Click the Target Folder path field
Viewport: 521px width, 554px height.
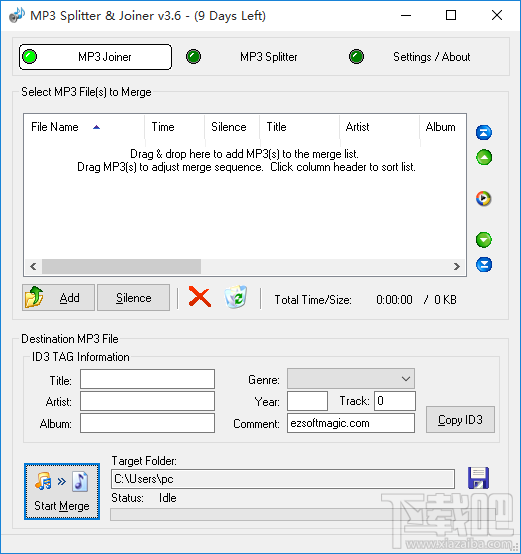pyautogui.click(x=283, y=479)
